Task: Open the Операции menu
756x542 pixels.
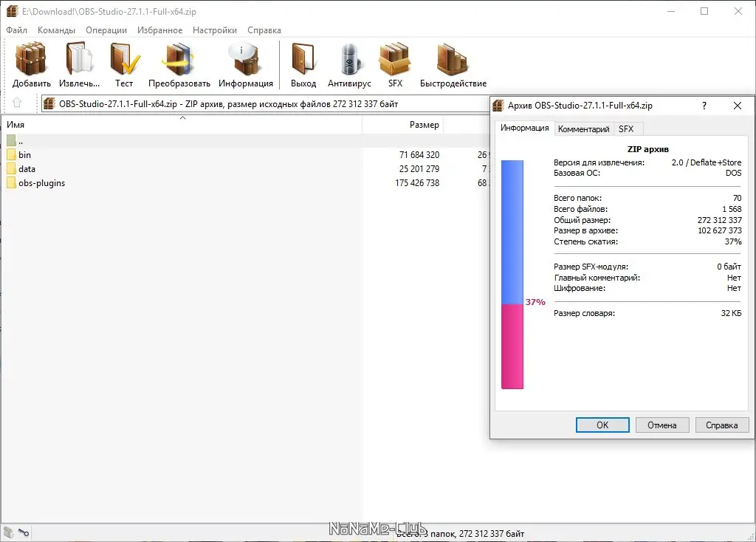Action: pyautogui.click(x=106, y=30)
